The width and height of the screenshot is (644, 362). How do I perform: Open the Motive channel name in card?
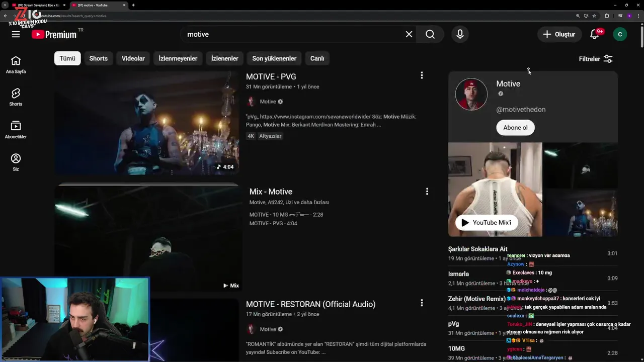click(x=508, y=84)
